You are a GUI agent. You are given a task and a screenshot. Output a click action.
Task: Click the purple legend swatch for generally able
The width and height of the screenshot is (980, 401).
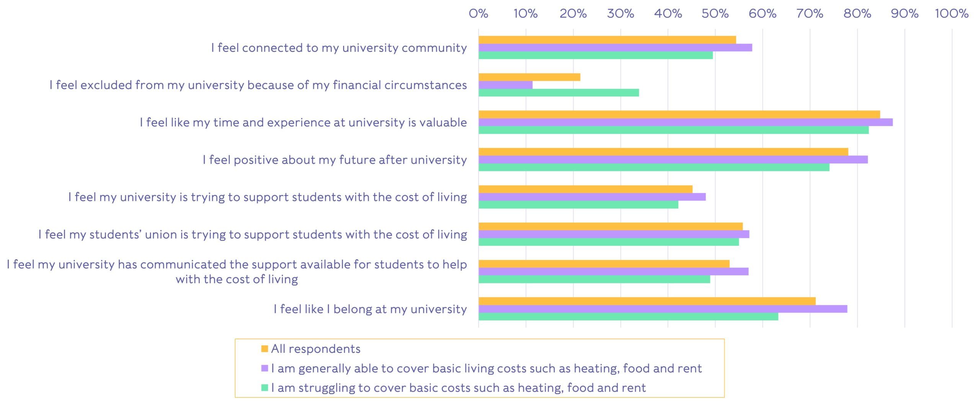pyautogui.click(x=265, y=368)
